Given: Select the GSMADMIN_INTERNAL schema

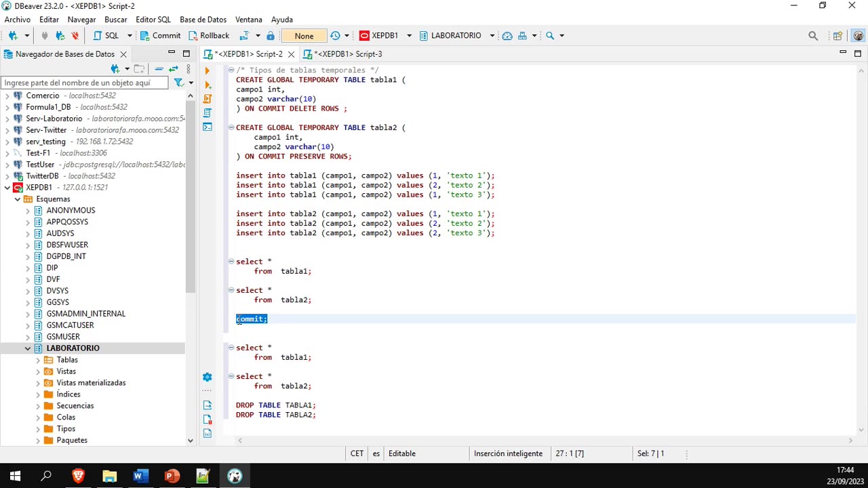Looking at the screenshot, I should (x=85, y=314).
